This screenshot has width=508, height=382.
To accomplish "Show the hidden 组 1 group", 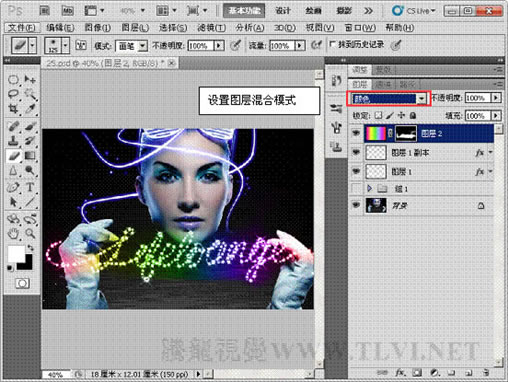I will tap(356, 189).
